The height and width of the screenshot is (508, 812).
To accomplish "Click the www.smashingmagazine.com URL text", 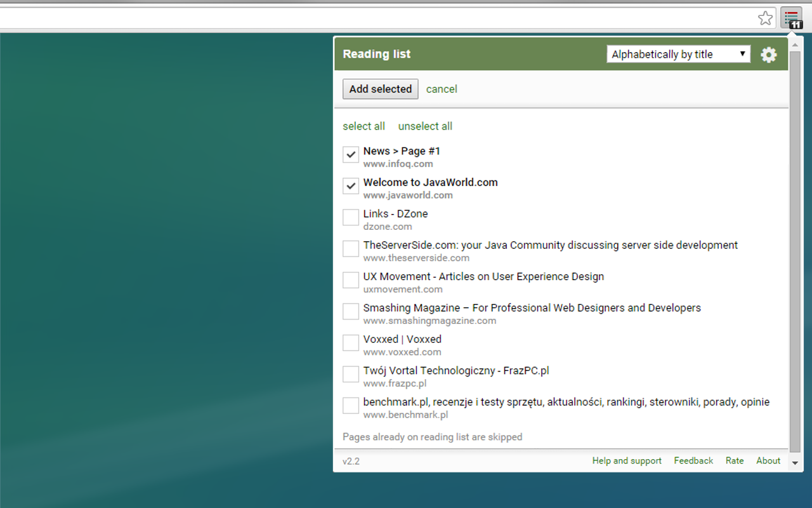I will (x=429, y=321).
